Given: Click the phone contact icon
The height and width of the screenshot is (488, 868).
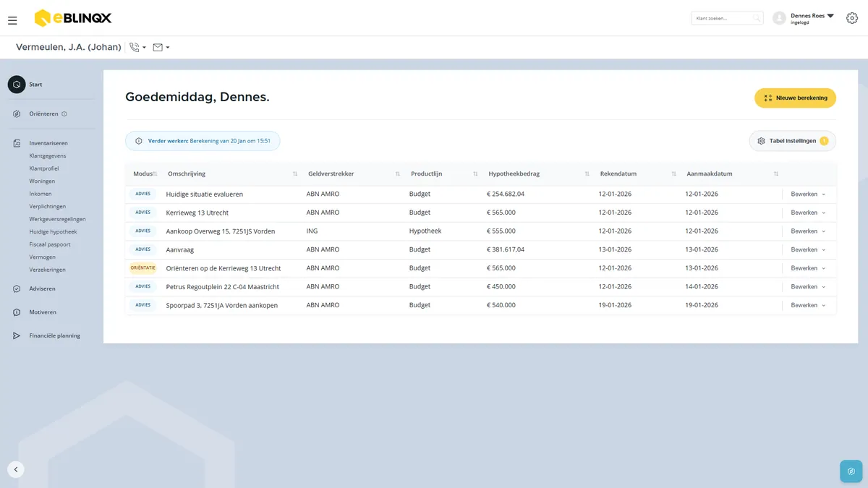Looking at the screenshot, I should click(135, 48).
